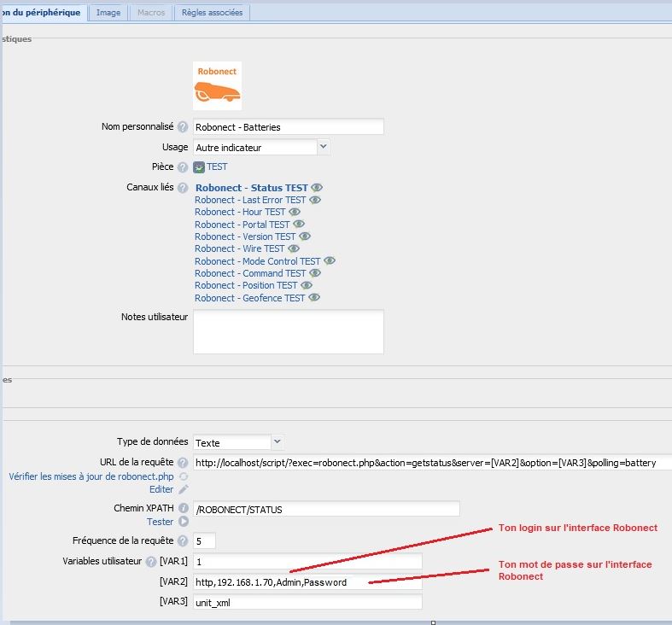
Task: Click the Fréquence de la requête field
Action: (204, 541)
